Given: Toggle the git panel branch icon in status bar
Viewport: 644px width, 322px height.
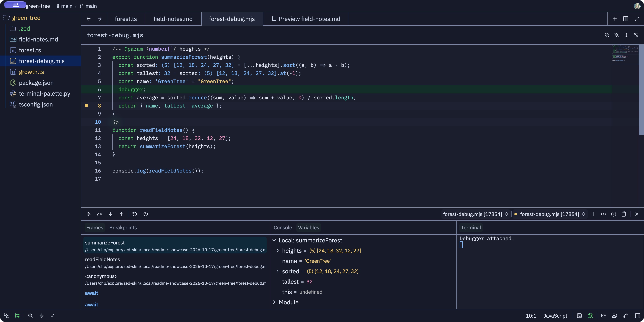Looking at the screenshot, I should [x=625, y=316].
